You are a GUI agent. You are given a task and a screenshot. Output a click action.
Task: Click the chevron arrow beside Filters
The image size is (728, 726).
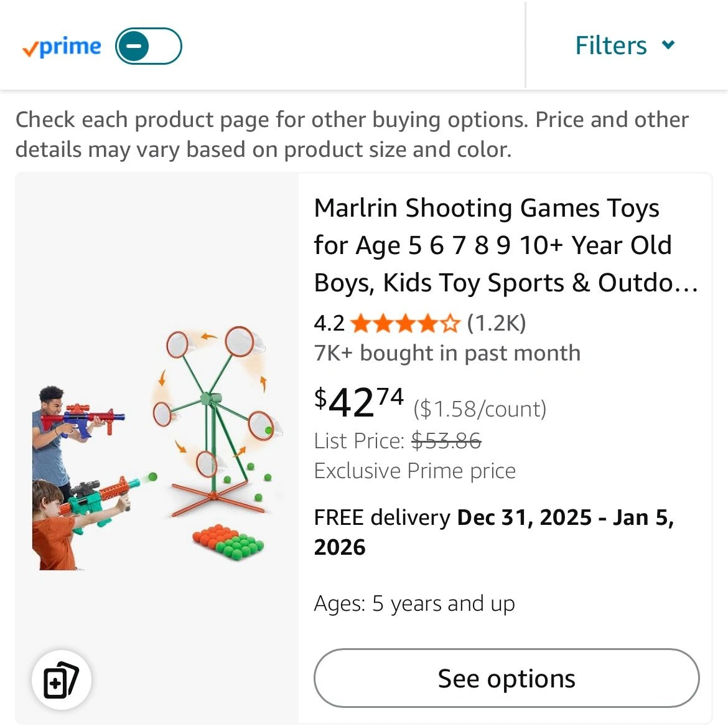668,45
